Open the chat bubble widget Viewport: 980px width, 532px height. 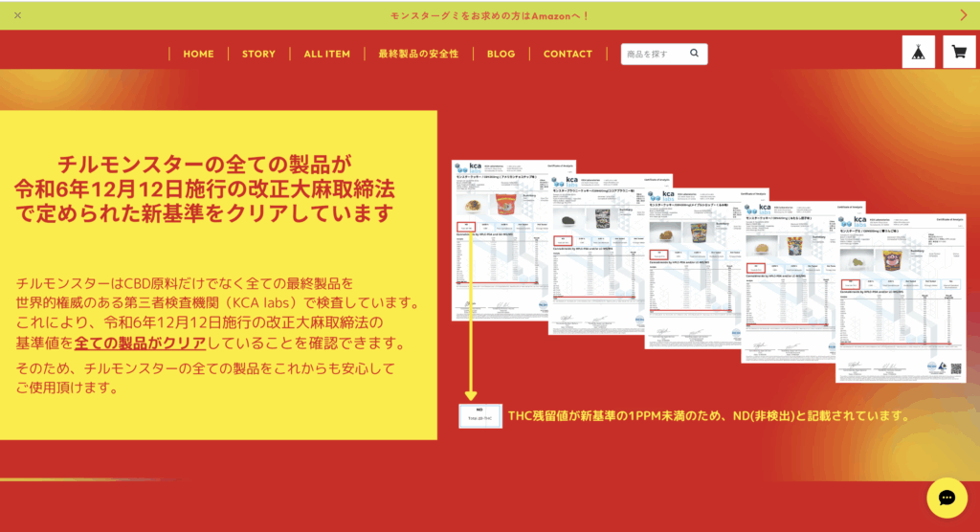(x=947, y=498)
